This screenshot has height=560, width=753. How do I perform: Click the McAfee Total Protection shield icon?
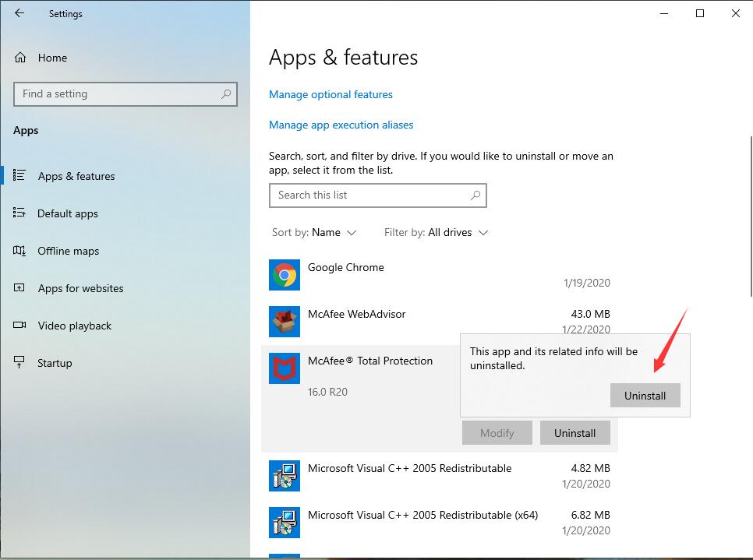(285, 368)
